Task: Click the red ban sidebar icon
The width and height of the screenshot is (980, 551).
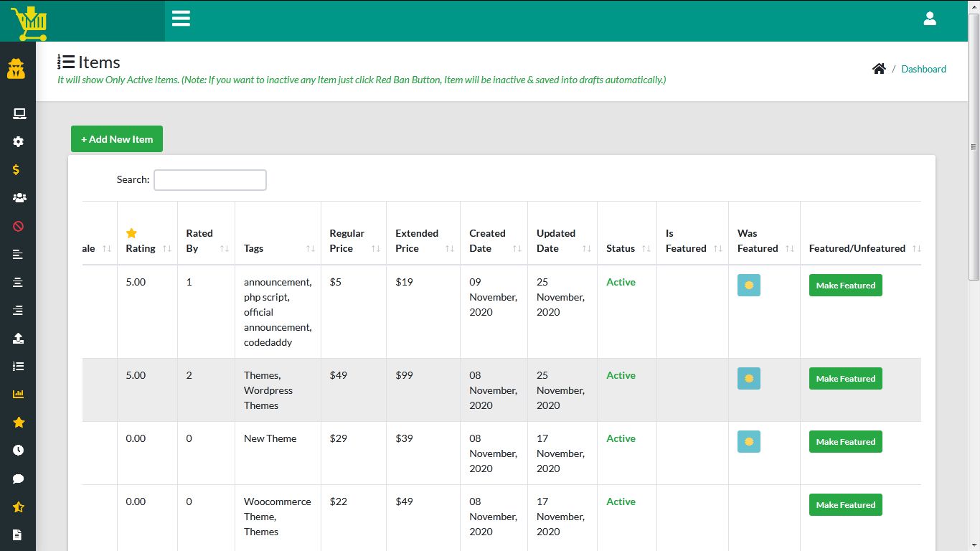Action: (x=19, y=227)
